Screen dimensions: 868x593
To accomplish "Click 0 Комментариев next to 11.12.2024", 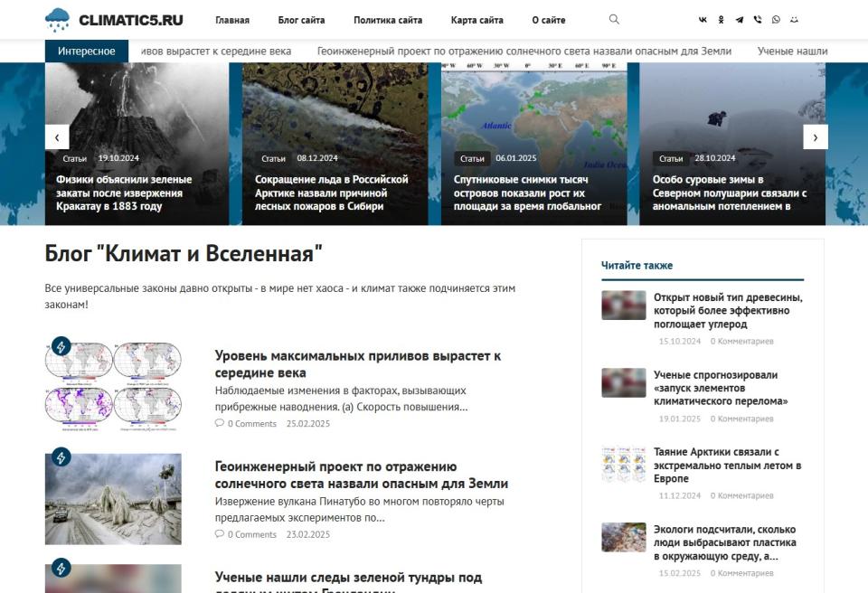I will 741,495.
